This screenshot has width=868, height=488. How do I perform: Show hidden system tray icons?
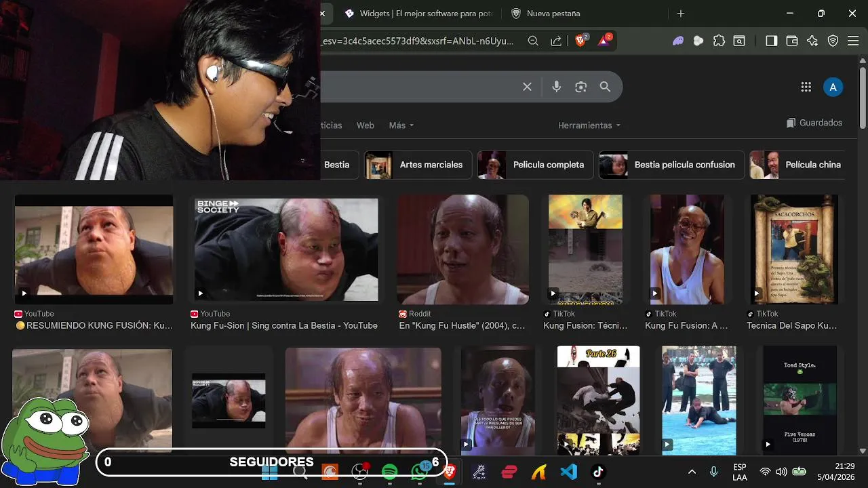click(692, 472)
